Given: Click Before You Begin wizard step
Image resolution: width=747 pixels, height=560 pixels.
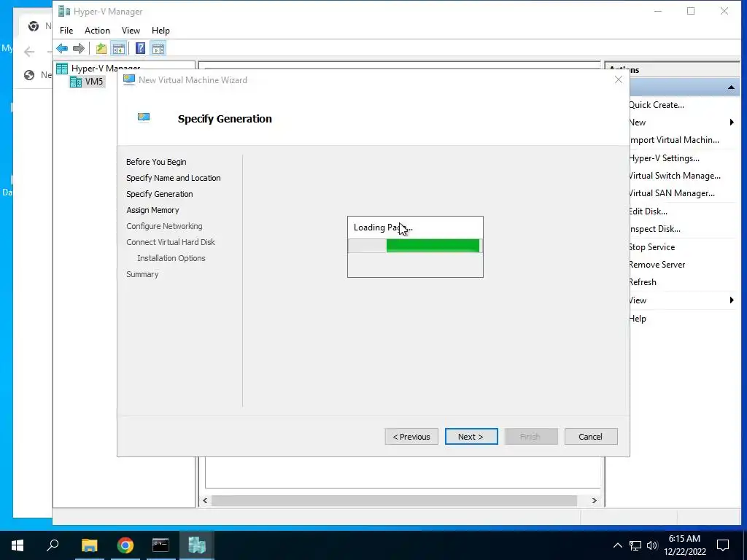Looking at the screenshot, I should 156,162.
